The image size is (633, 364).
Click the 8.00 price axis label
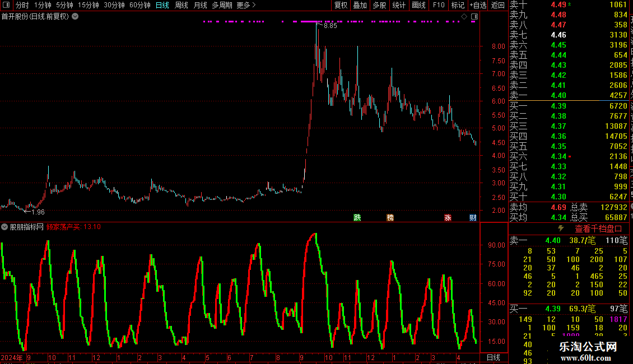click(x=499, y=46)
